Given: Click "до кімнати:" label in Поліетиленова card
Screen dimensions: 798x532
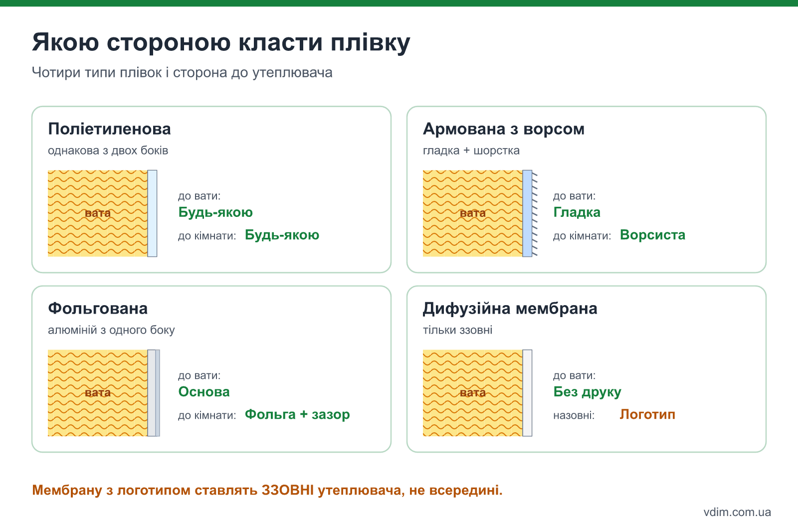Looking at the screenshot, I should coord(207,236).
